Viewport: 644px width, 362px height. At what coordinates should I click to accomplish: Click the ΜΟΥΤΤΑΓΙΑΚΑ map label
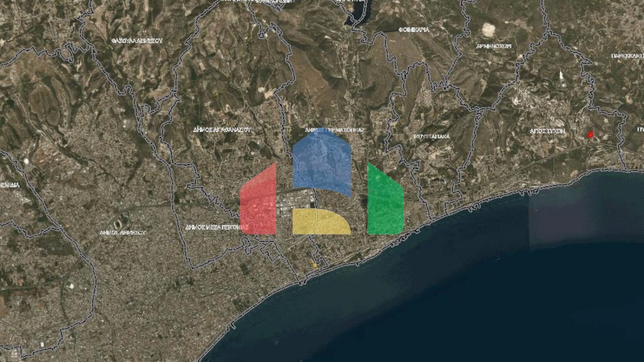(431, 137)
